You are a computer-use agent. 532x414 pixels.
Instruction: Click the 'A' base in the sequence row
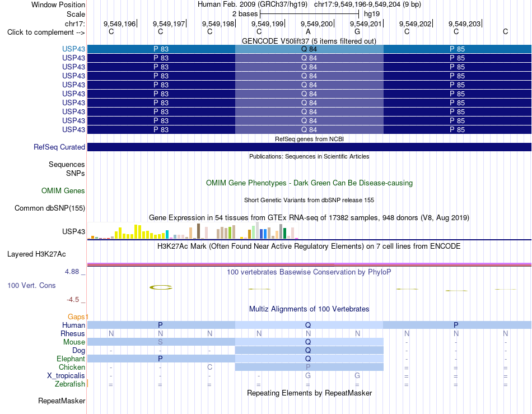point(308,31)
